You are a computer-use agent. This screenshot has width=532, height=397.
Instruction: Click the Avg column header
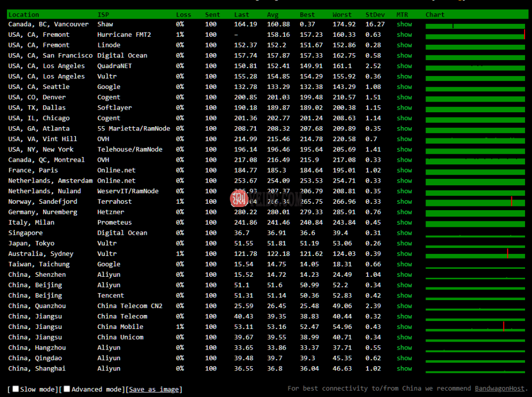click(273, 14)
